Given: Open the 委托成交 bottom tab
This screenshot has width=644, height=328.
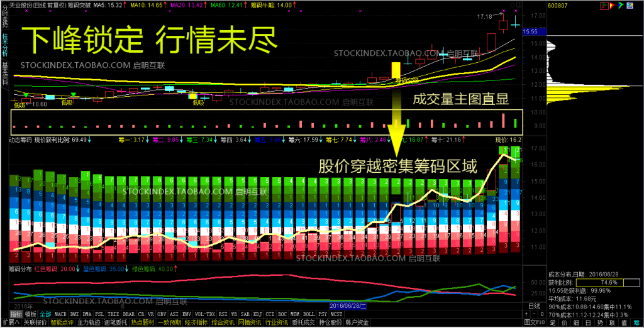Looking at the screenshot, I should 303,323.
